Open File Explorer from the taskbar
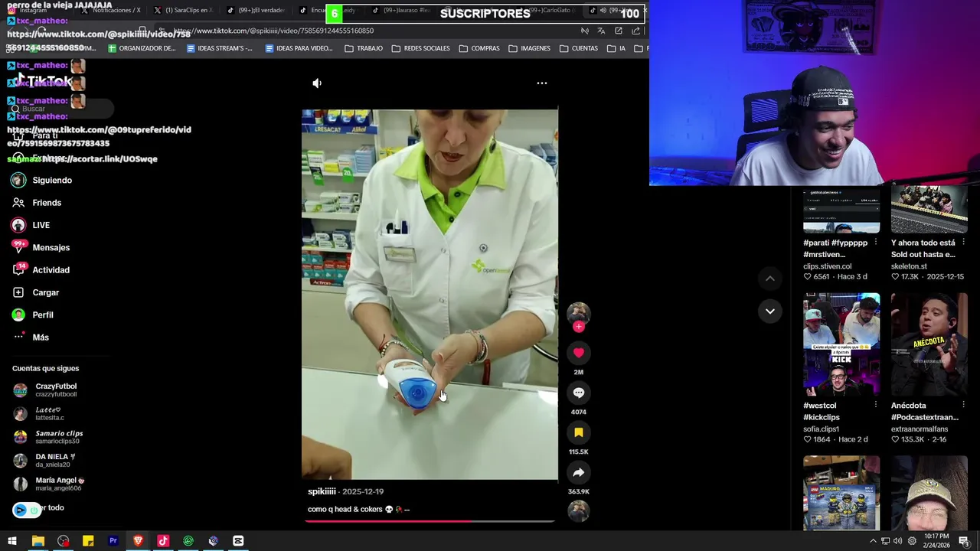This screenshot has width=980, height=551. point(38,541)
